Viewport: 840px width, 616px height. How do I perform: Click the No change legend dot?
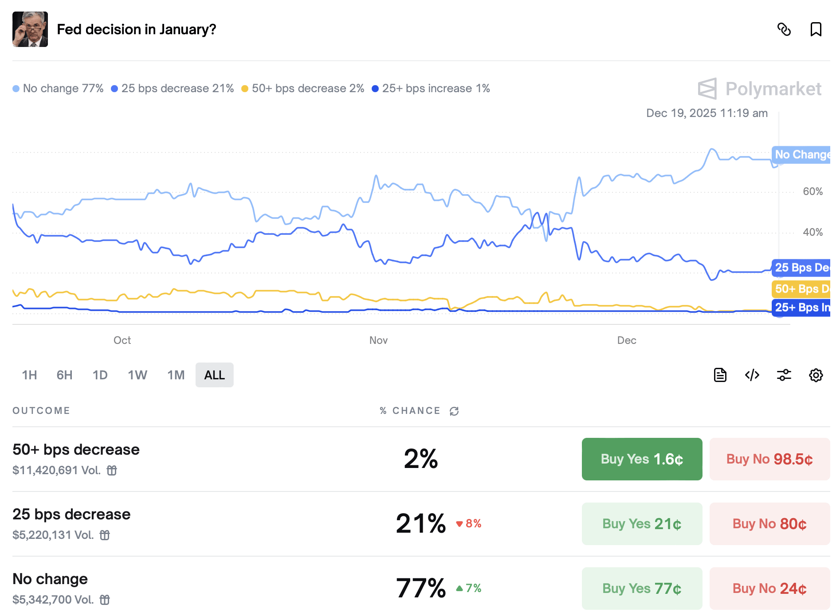(x=16, y=89)
